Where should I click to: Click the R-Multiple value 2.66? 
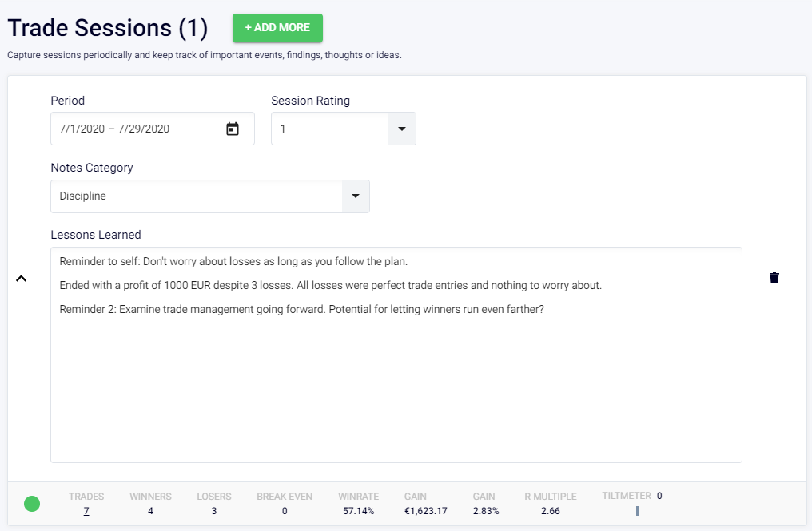pos(551,511)
